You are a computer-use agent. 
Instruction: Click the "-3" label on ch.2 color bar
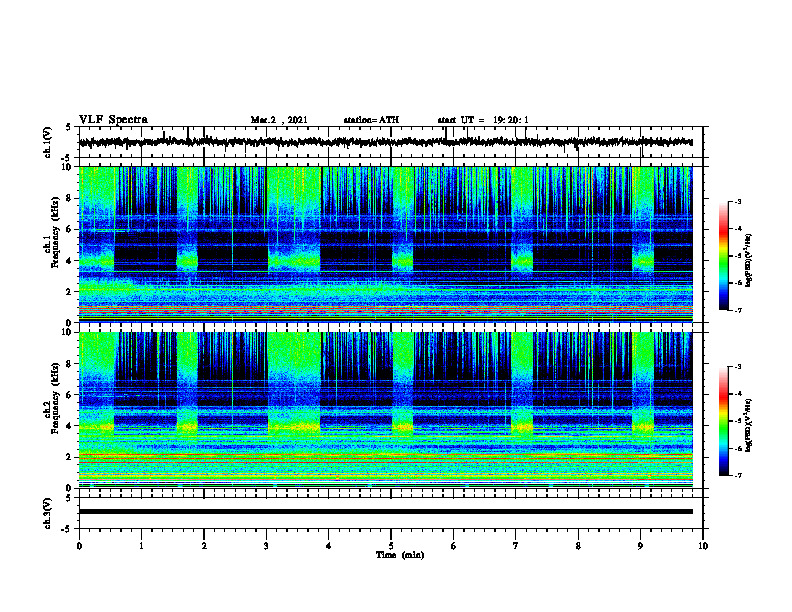(738, 367)
